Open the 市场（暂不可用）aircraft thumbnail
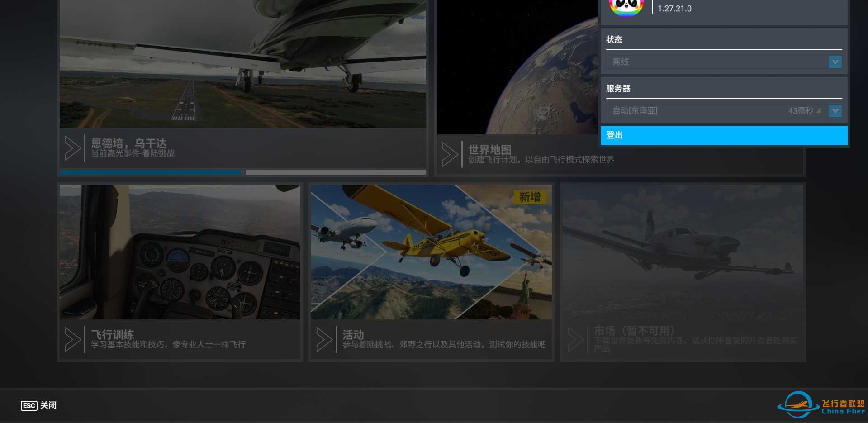Image resolution: width=868 pixels, height=423 pixels. 683,252
